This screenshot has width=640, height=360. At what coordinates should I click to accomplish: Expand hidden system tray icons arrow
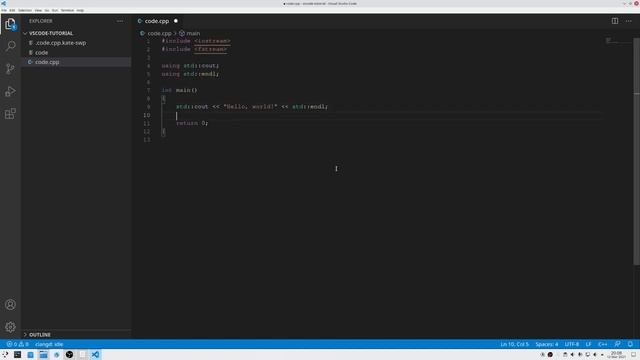tap(602, 354)
